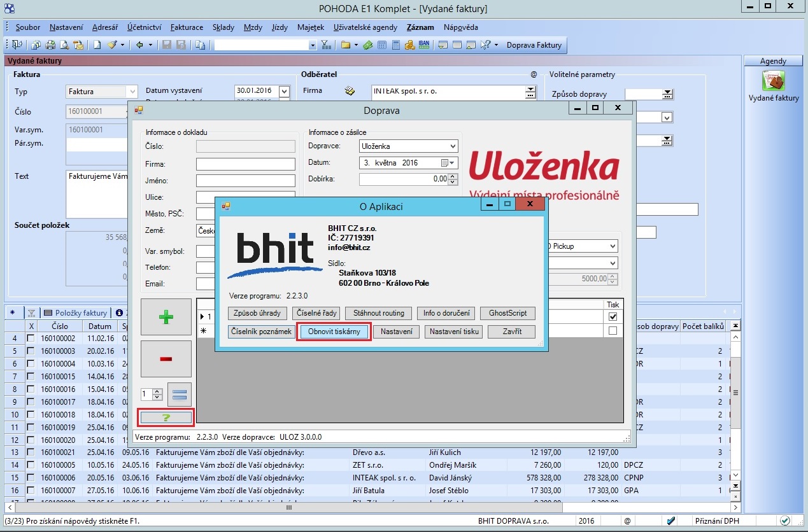The width and height of the screenshot is (808, 532).
Task: Expand the dropdown arrow next to the folder icon
Action: tap(355, 45)
